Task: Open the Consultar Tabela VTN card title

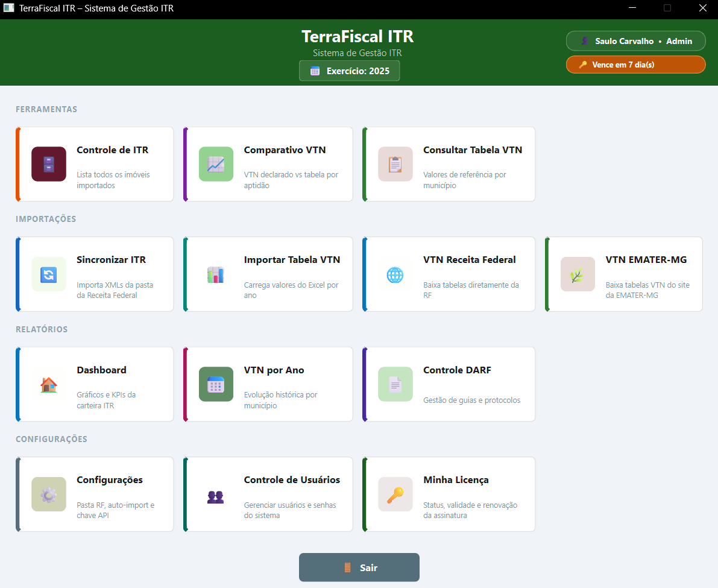Action: 473,150
